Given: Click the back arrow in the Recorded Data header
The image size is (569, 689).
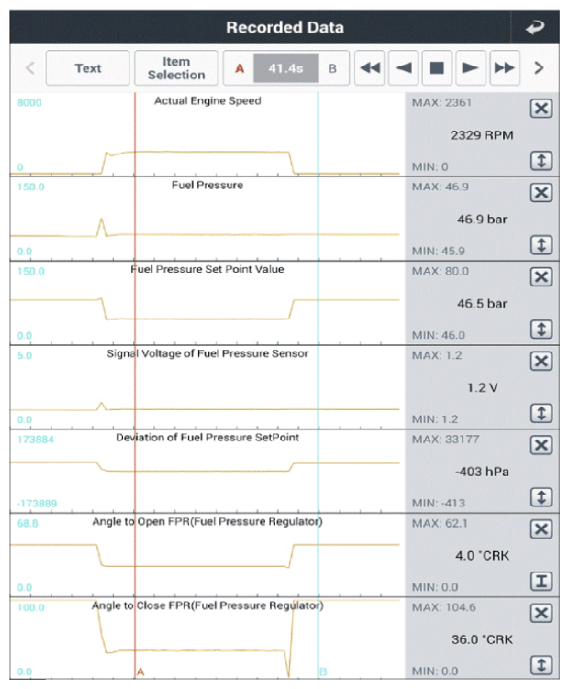Looking at the screenshot, I should [x=535, y=28].
